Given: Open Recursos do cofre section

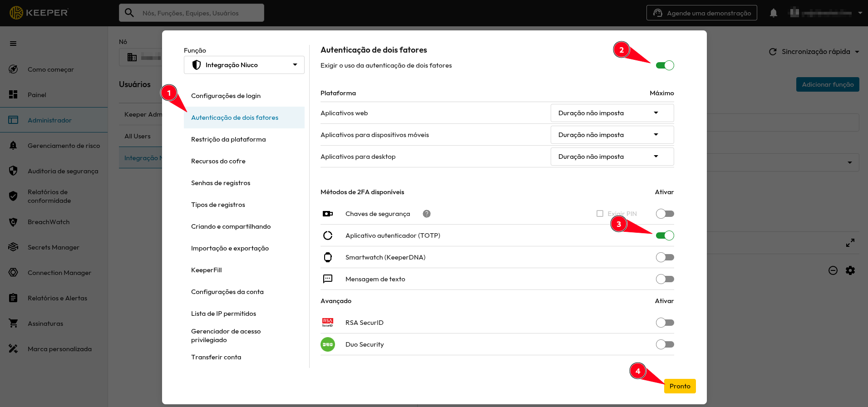Looking at the screenshot, I should coord(244,161).
